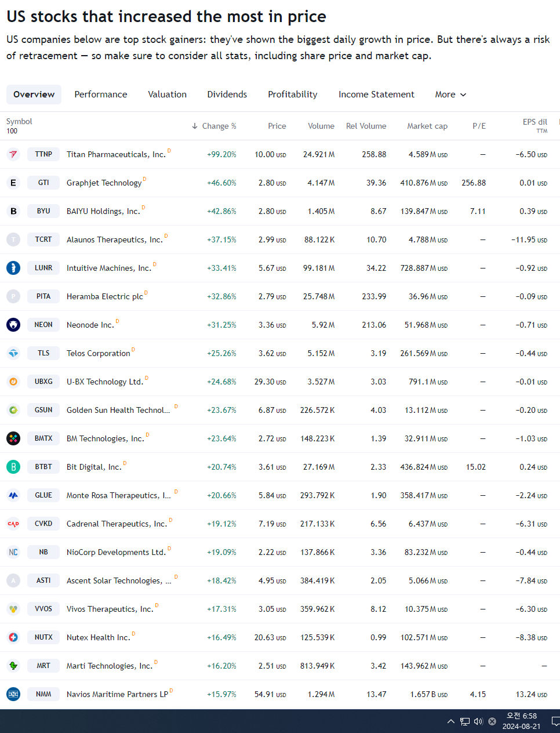Click the taskbar clock showing 2024-08-21
Screen dimensions: 560x733
pos(522,721)
